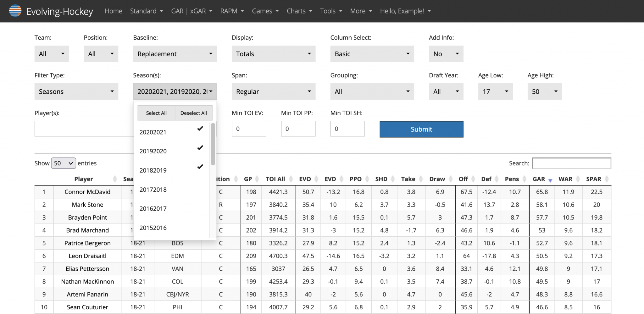644x314 pixels.
Task: Click the season list scrollbar
Action: [x=213, y=145]
